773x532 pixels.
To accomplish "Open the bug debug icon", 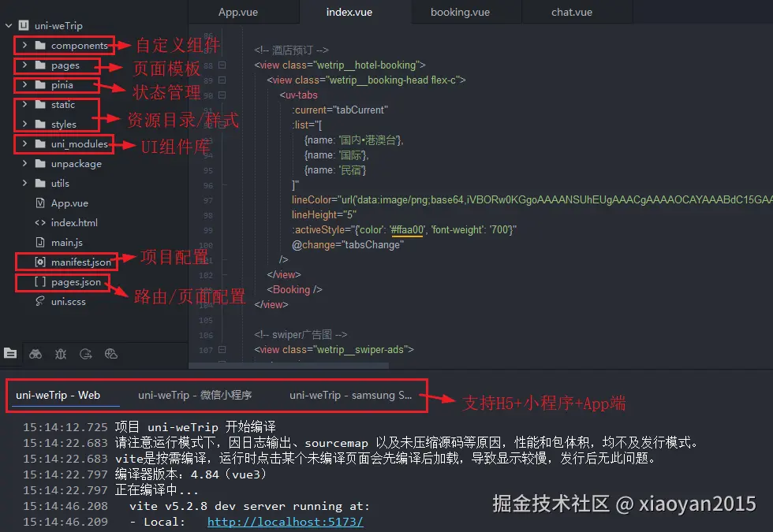I will pos(61,354).
